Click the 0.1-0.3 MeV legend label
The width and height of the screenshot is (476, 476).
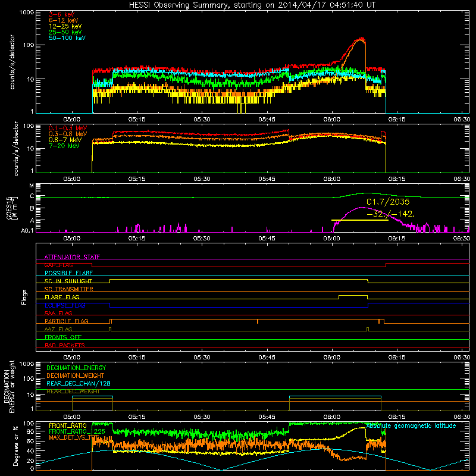tap(68, 128)
